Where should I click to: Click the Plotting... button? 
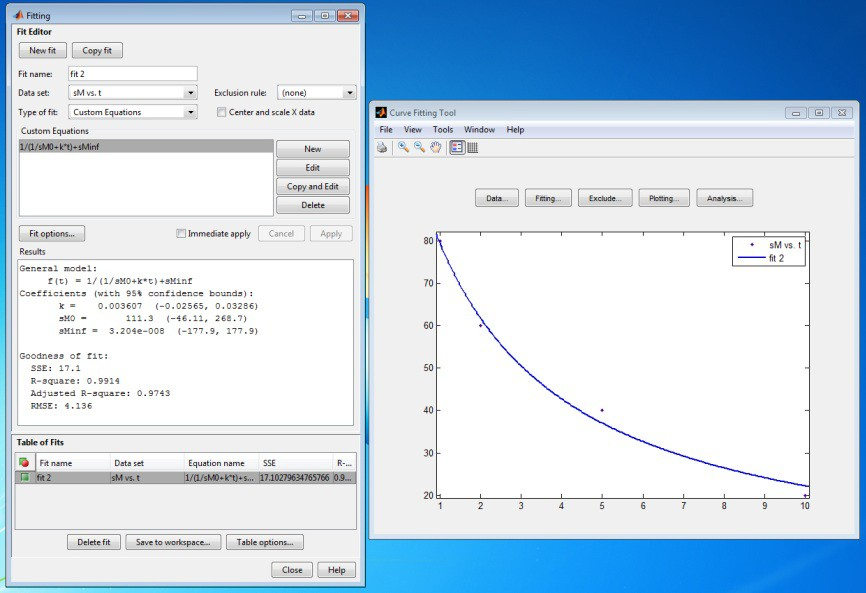click(664, 198)
